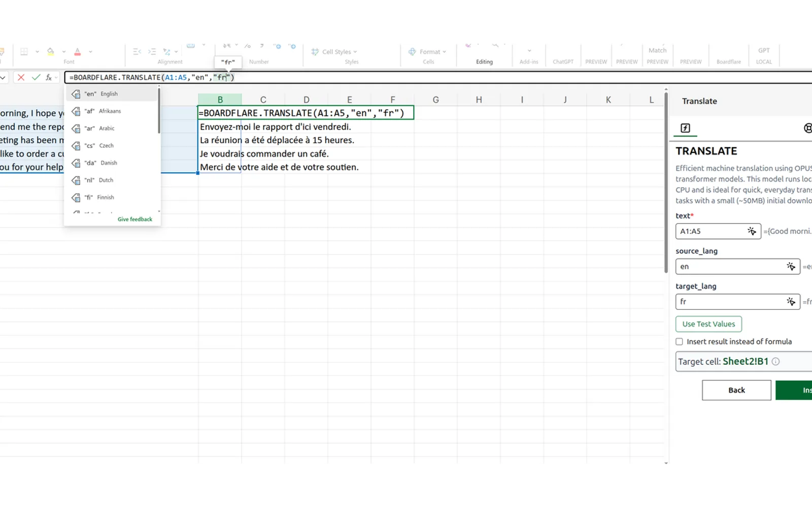Viewport: 812px width, 508px height.
Task: Click the Use Test Values button
Action: tap(708, 324)
